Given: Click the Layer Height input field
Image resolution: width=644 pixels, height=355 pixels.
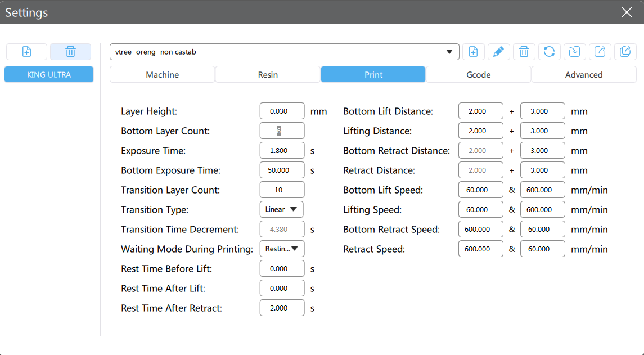Looking at the screenshot, I should point(282,111).
